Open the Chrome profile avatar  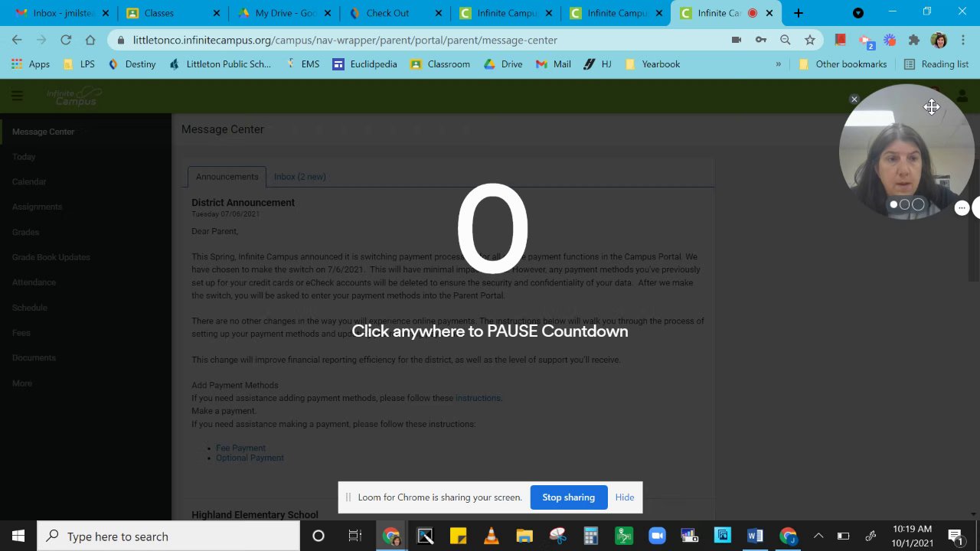tap(939, 40)
